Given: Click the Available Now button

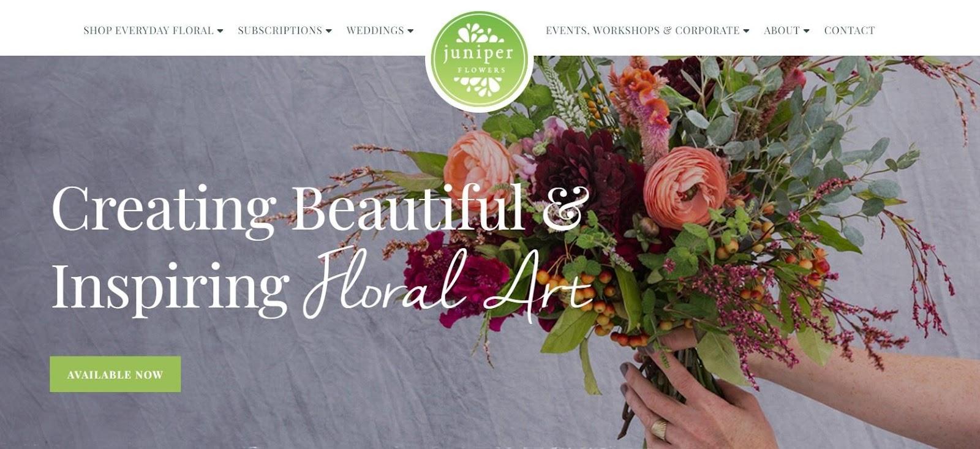Looking at the screenshot, I should pos(115,374).
